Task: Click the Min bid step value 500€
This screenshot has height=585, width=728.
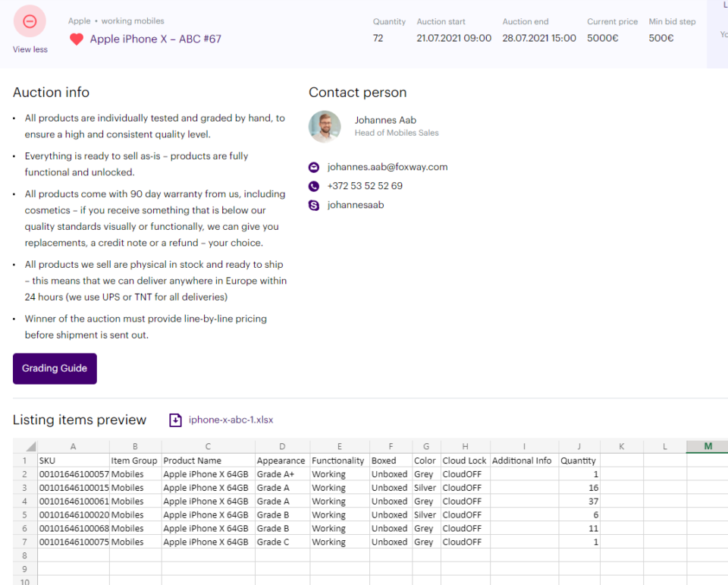Action: coord(661,38)
